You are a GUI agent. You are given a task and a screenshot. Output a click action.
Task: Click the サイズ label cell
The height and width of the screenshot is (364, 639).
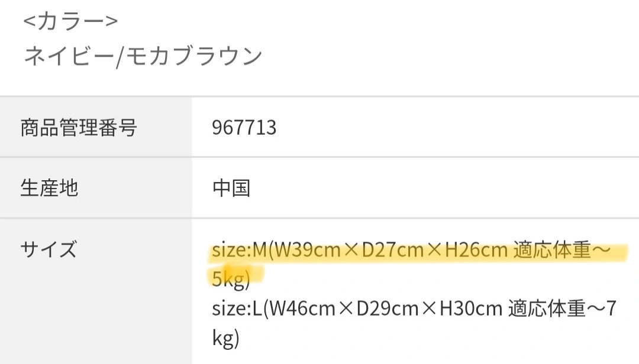pyautogui.click(x=49, y=249)
